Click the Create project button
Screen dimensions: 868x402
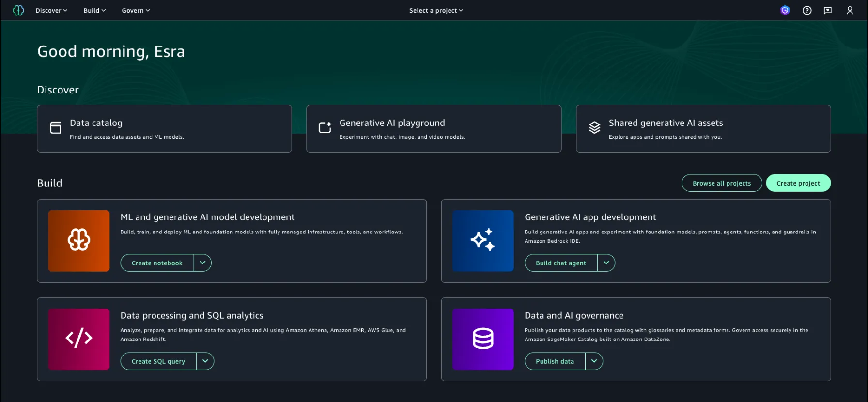point(798,183)
